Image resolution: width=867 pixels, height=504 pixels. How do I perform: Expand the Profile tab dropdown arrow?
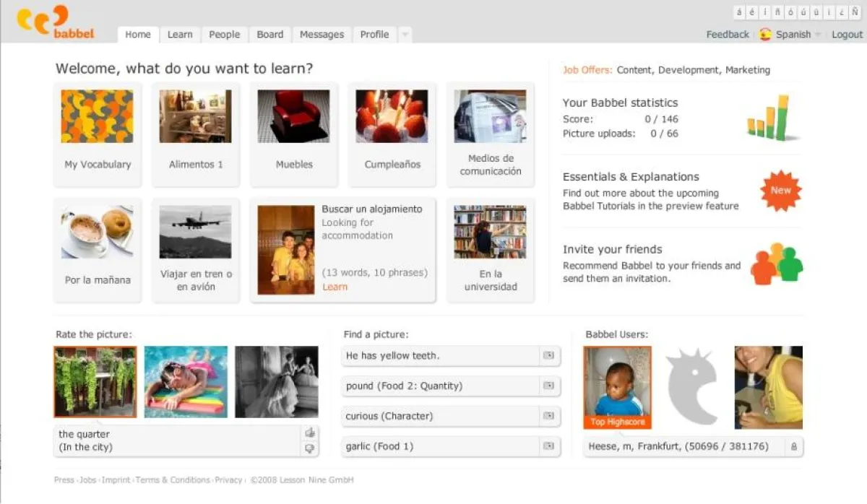[x=405, y=34]
